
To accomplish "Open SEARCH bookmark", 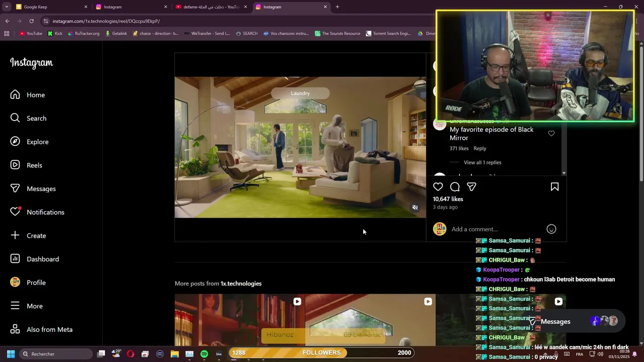I will click(x=247, y=34).
